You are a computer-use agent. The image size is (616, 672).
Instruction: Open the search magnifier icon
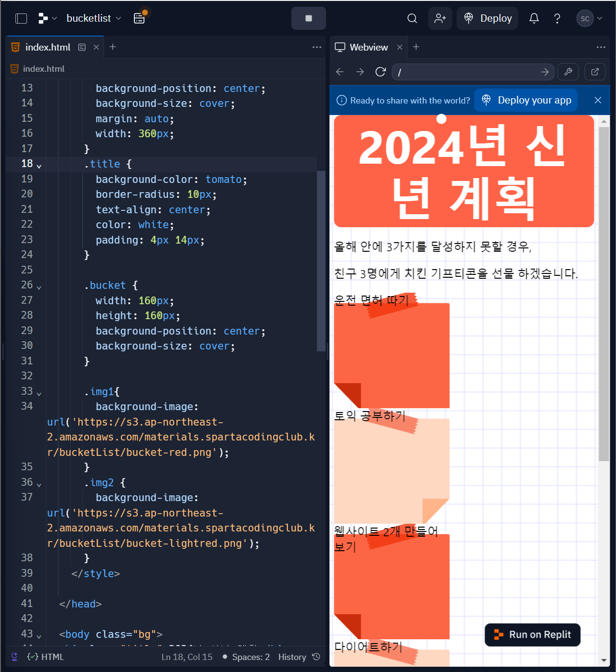point(412,18)
